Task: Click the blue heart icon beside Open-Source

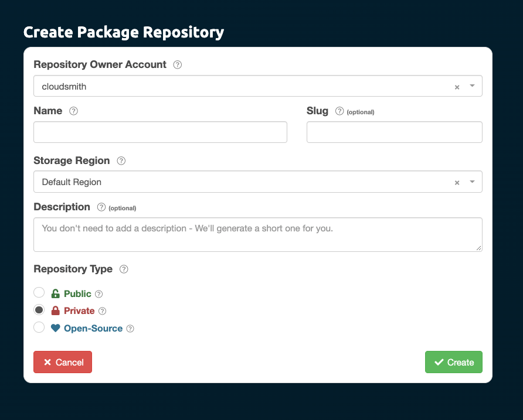Action: coord(55,327)
